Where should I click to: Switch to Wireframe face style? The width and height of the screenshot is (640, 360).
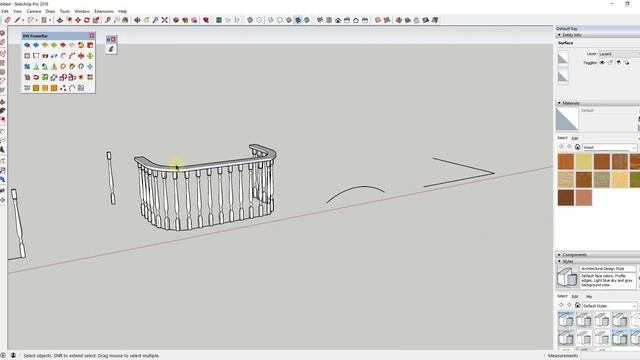click(271, 20)
